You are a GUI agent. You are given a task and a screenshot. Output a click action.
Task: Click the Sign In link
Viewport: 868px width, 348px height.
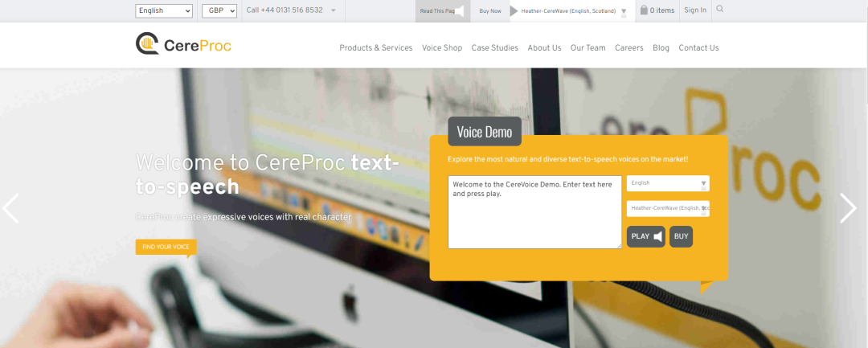(694, 10)
